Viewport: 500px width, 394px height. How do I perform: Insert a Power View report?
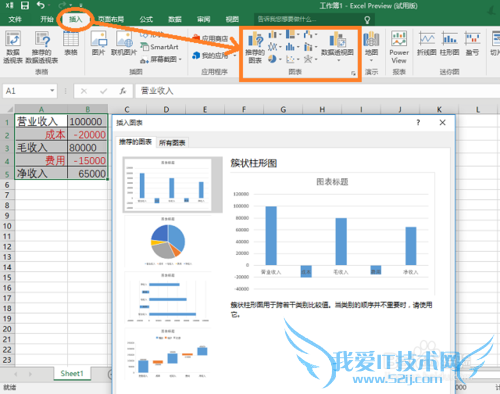tap(399, 47)
